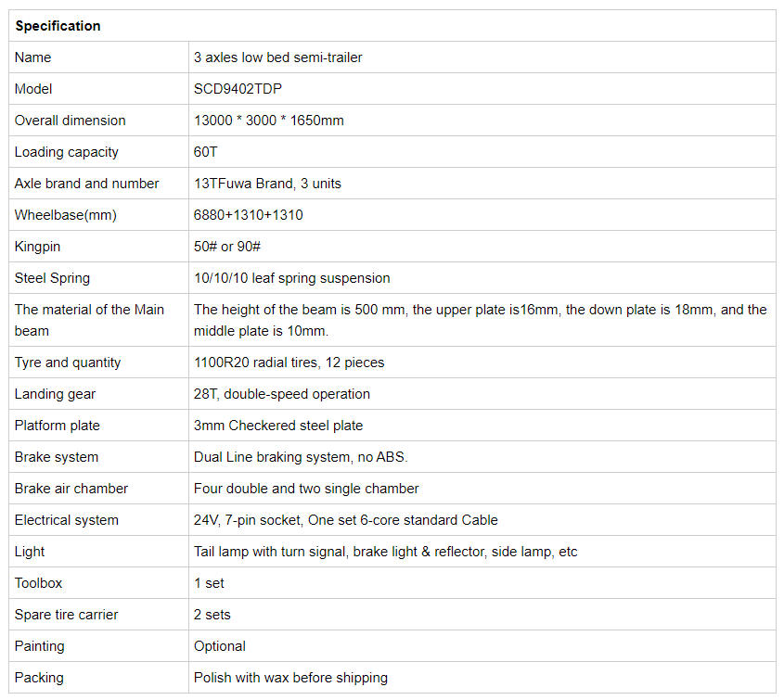784x700 pixels.
Task: Click the Light row tail lamp description
Action: click(x=385, y=552)
